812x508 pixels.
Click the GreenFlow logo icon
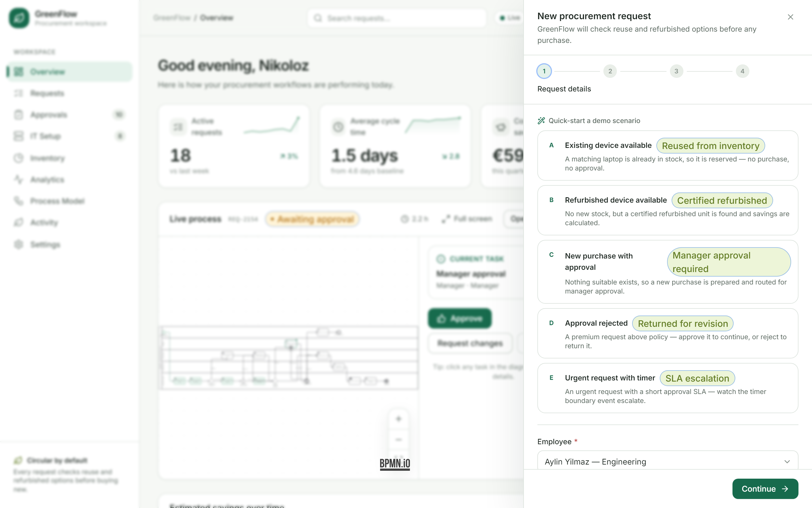point(19,18)
